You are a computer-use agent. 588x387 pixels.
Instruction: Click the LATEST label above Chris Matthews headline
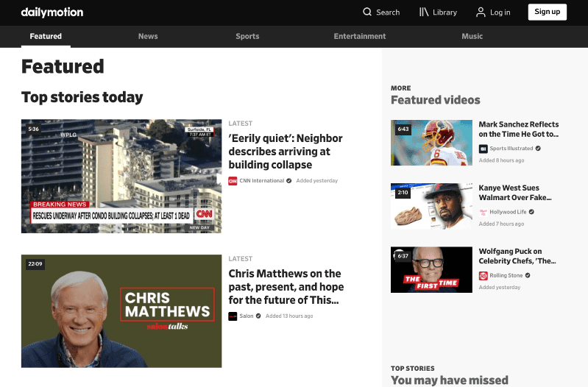pyautogui.click(x=241, y=259)
